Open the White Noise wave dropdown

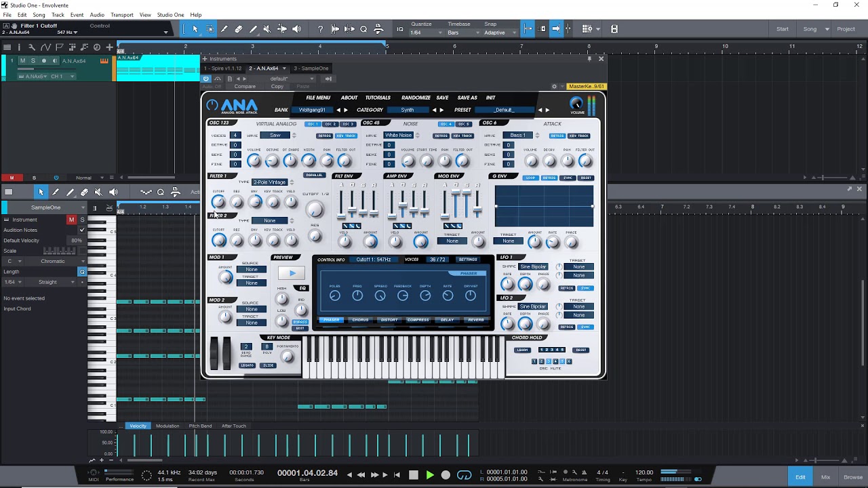(x=399, y=136)
